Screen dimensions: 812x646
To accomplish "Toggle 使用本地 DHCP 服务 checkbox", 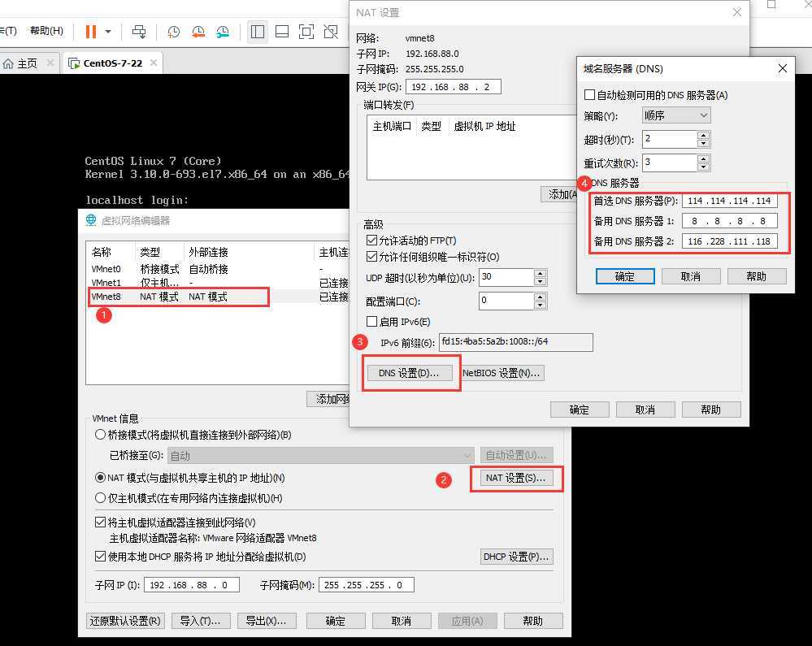I will click(x=101, y=557).
